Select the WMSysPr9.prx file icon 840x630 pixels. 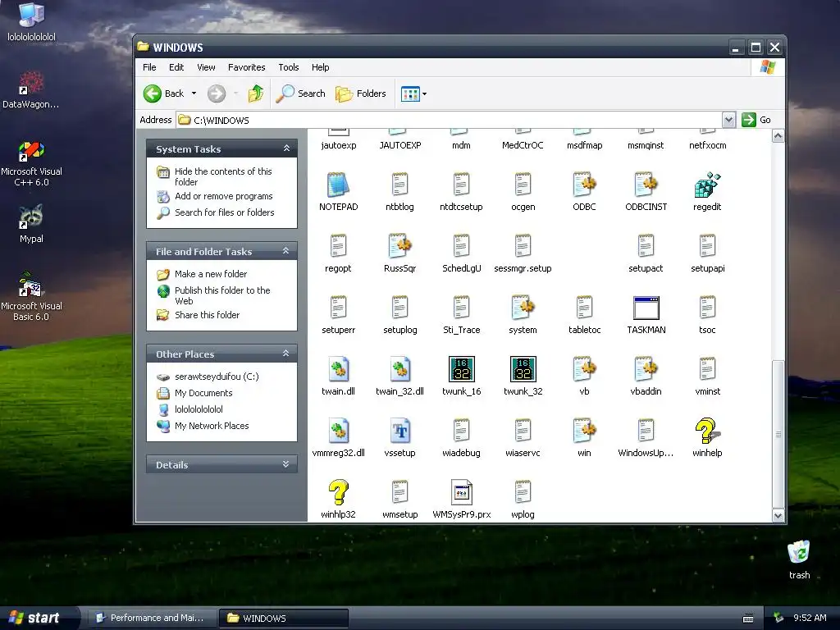tap(461, 493)
